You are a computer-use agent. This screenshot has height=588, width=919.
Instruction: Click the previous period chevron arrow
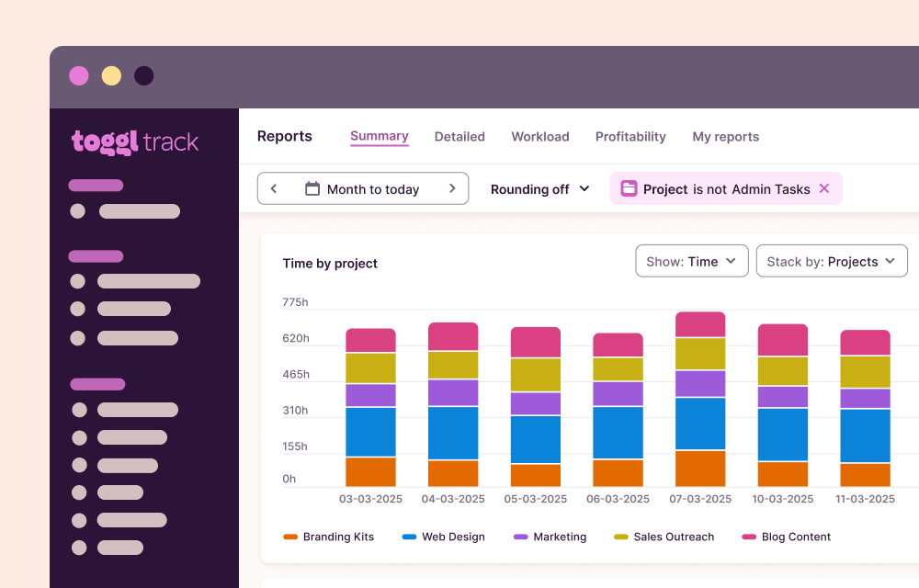point(274,188)
